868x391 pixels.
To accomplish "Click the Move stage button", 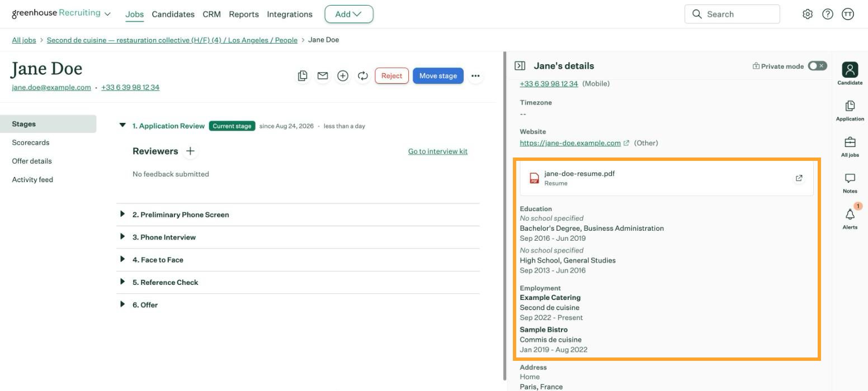I will point(438,75).
